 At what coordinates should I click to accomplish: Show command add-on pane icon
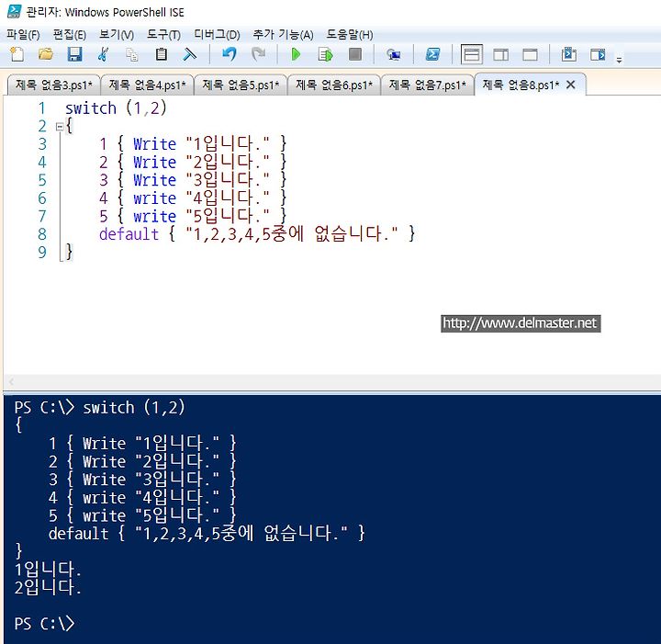(598, 54)
